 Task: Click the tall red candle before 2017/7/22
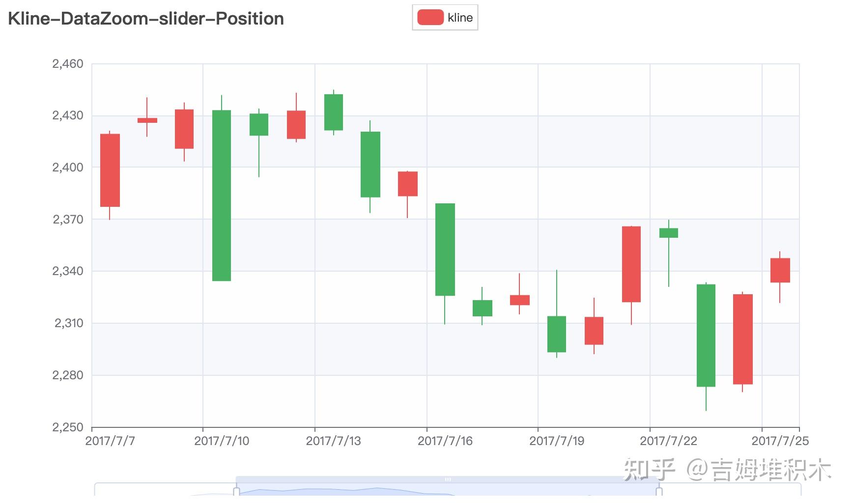click(631, 263)
